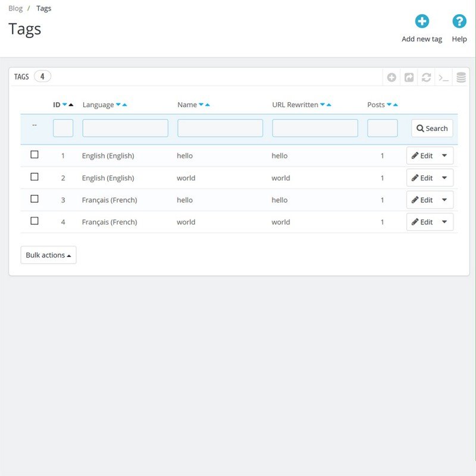Open actions dropdown for tag ID 3
This screenshot has height=476, width=476.
(444, 200)
